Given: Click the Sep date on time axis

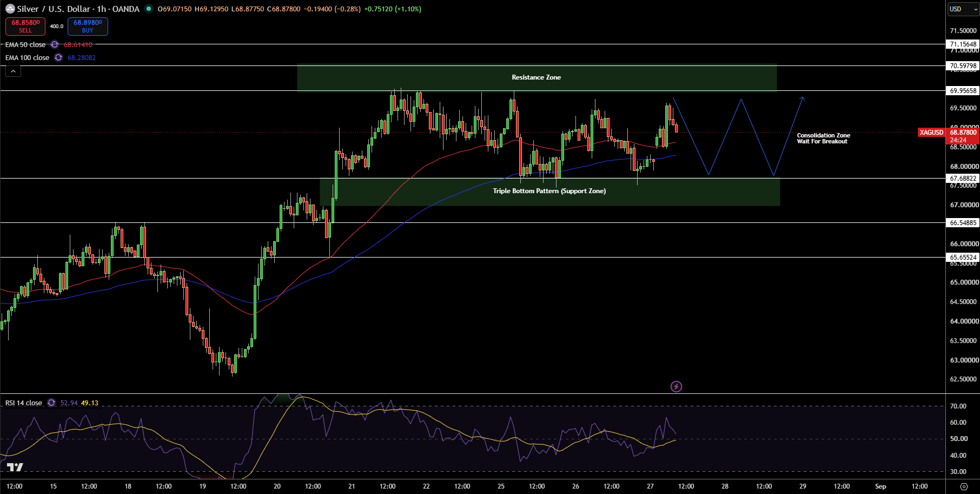Looking at the screenshot, I should [x=880, y=486].
